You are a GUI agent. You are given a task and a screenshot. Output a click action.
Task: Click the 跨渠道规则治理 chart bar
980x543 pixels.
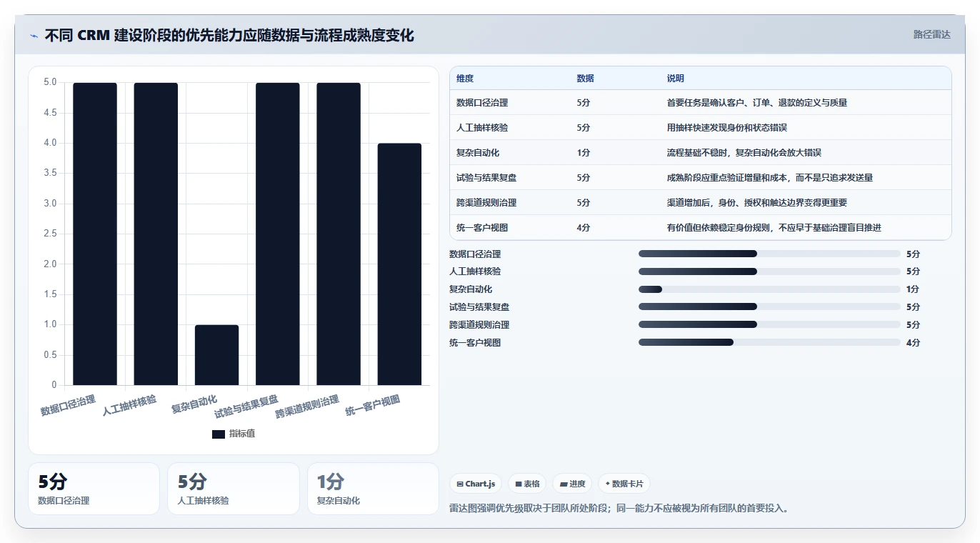pos(339,234)
